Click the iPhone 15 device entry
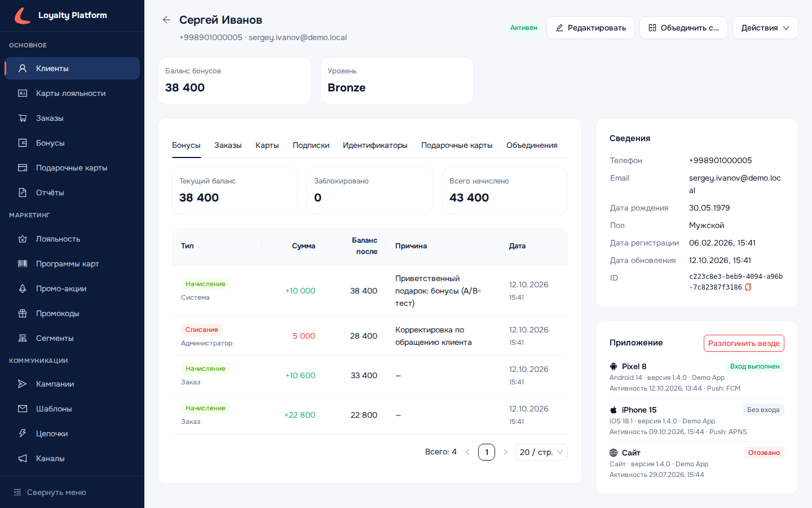 pos(697,421)
